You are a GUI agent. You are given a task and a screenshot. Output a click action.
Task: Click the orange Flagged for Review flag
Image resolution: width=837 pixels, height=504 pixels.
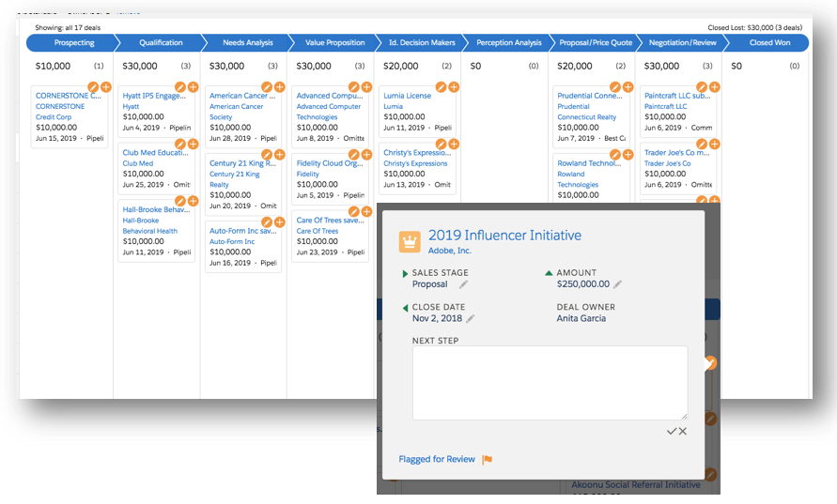click(487, 460)
